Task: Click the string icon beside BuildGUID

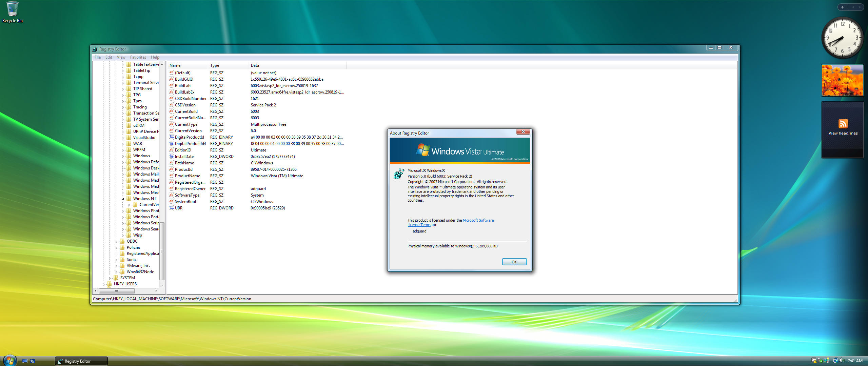Action: tap(172, 79)
